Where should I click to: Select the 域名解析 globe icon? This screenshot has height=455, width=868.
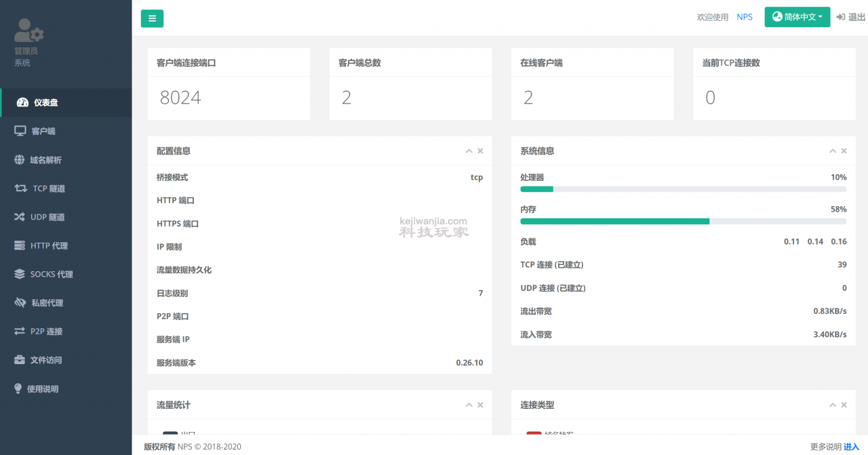pos(20,160)
